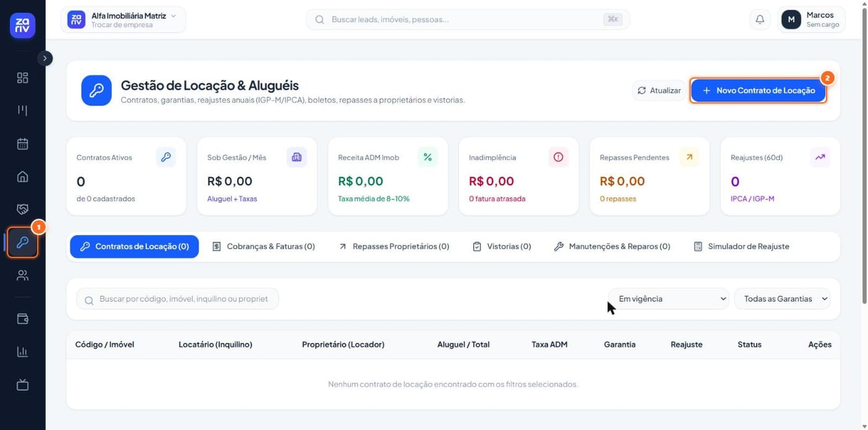The width and height of the screenshot is (868, 430).
Task: Open the calendar icon in sidebar
Action: click(22, 144)
